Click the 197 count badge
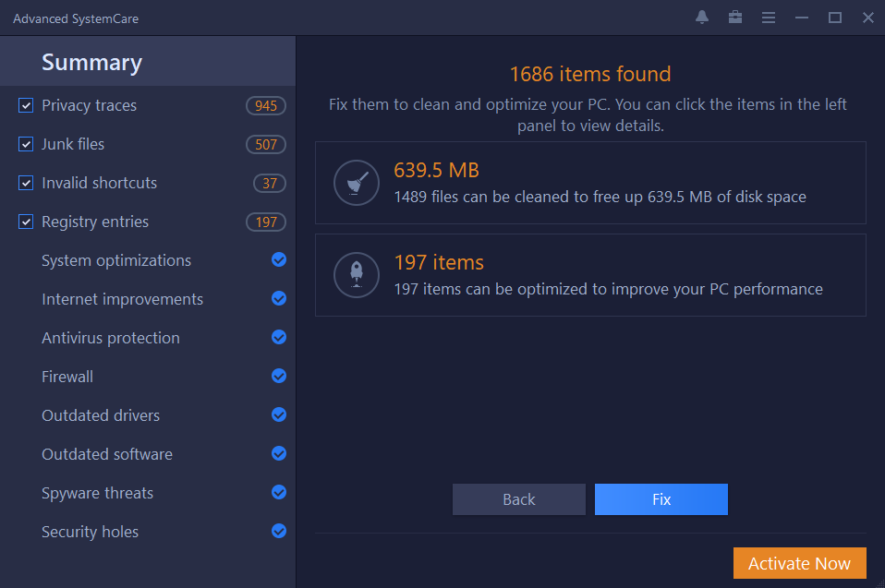Image resolution: width=885 pixels, height=588 pixels. point(266,222)
